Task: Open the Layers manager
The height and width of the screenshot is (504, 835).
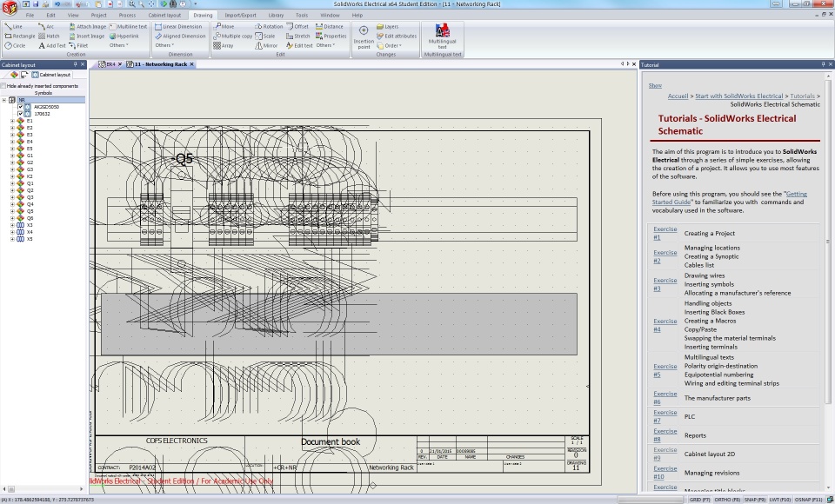Action: (x=387, y=27)
